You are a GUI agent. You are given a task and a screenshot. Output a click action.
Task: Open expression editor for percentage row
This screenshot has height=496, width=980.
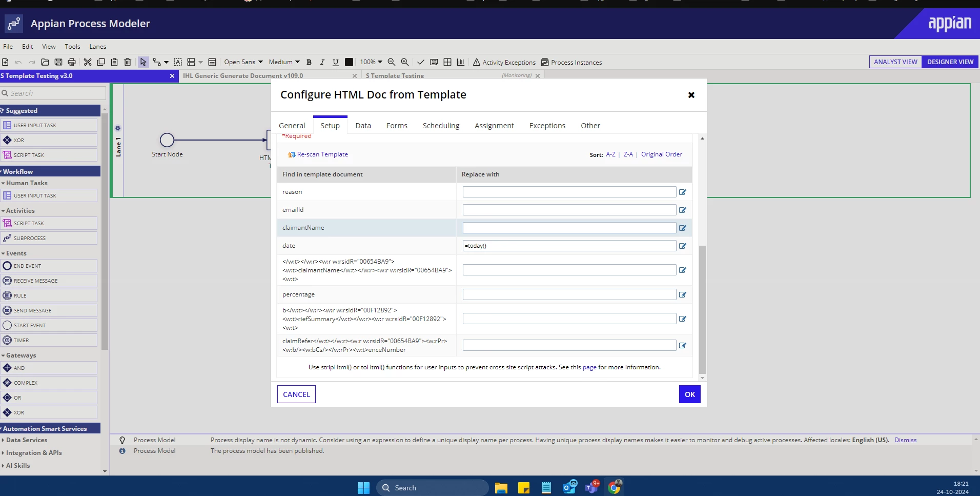click(683, 294)
